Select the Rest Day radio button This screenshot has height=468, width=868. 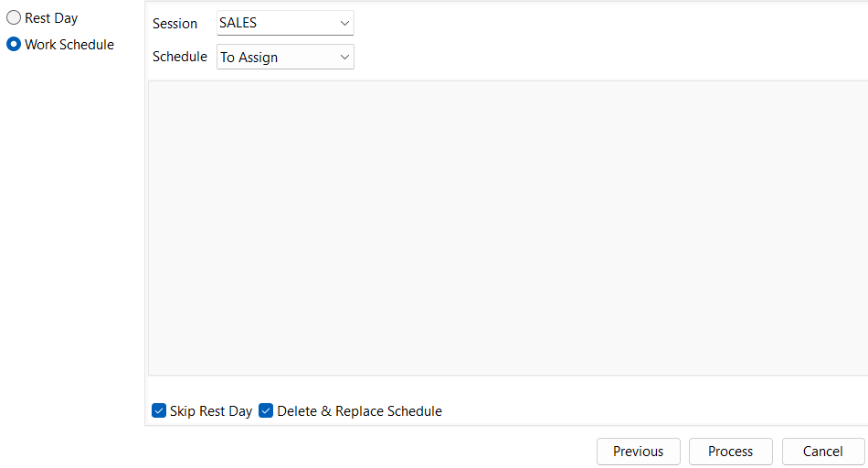click(14, 18)
